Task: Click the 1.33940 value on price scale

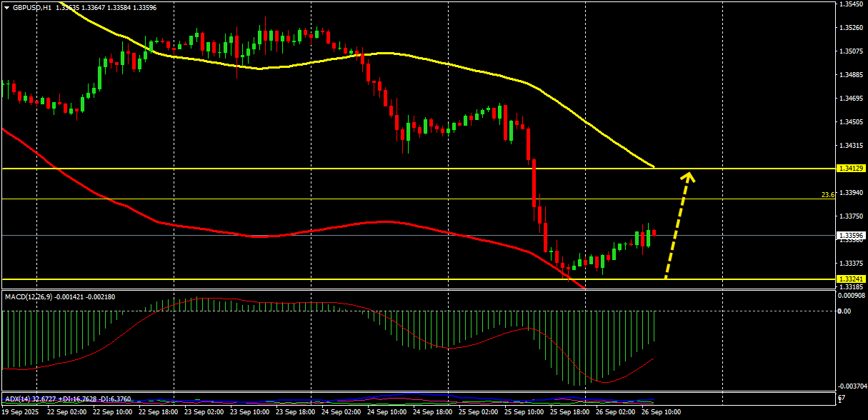Action: tap(852, 193)
